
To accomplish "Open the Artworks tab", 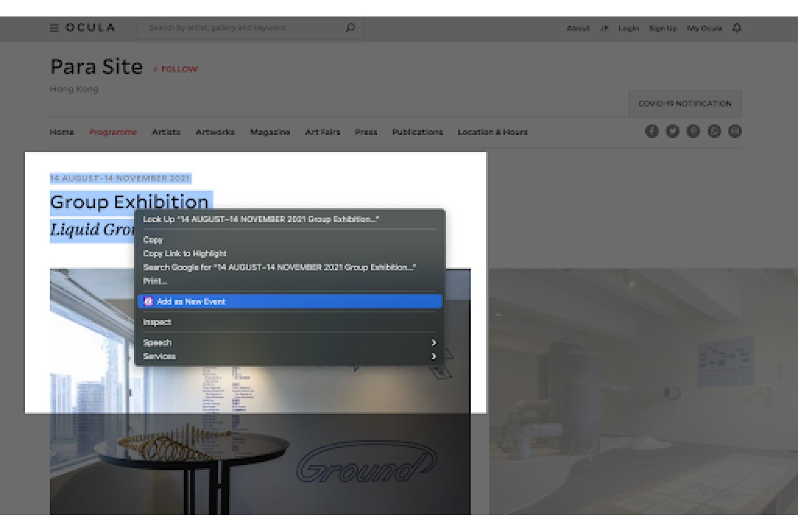I will tap(215, 132).
